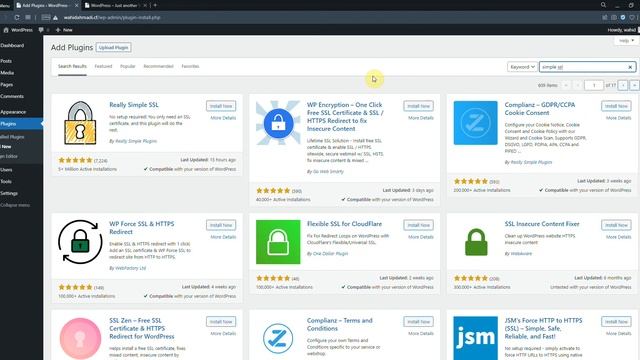Go to last page of plugin results
The image size is (640, 360).
(634, 85)
